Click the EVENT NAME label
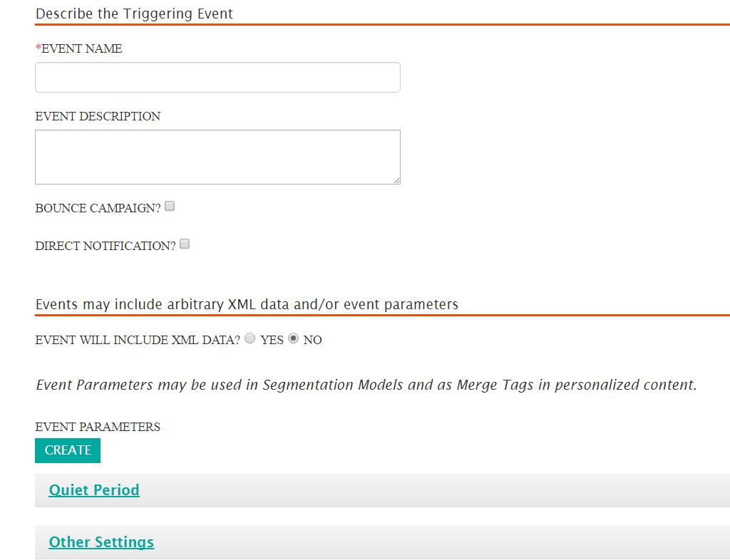 (78, 48)
